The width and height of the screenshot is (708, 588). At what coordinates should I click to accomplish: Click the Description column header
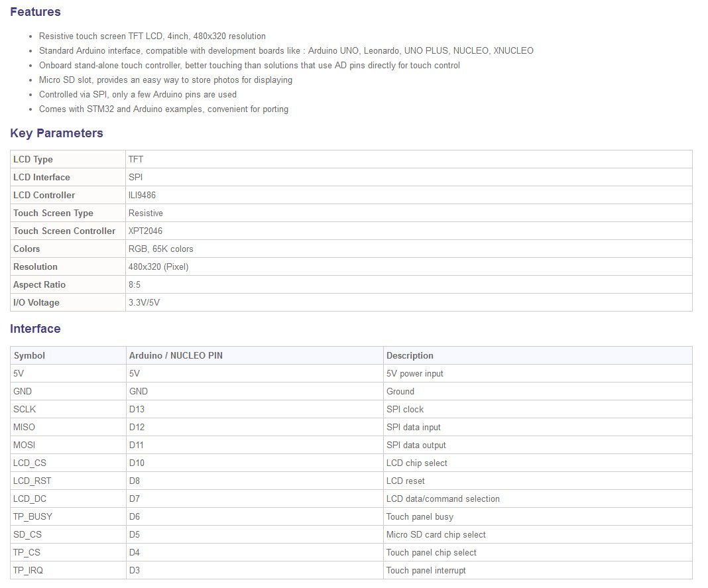click(410, 355)
